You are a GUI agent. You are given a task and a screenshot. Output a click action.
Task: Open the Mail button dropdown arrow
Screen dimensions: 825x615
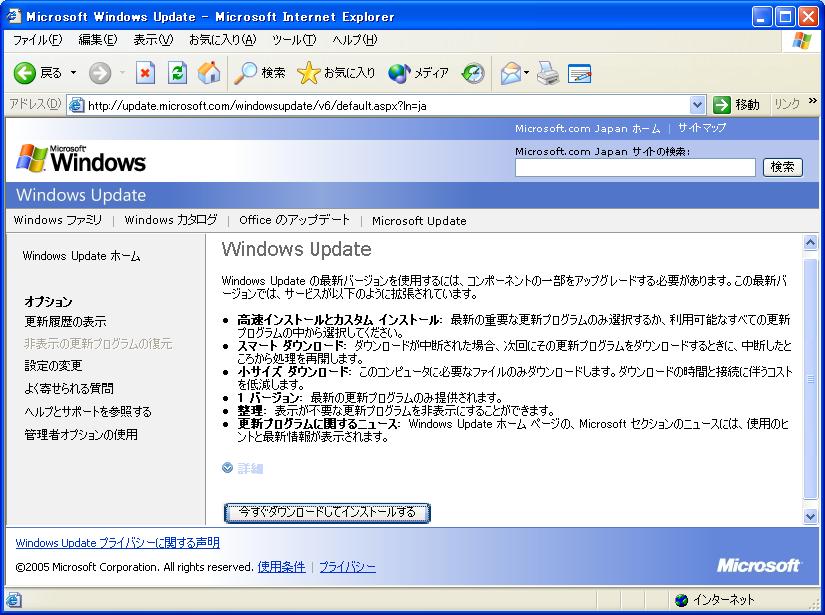click(x=526, y=73)
